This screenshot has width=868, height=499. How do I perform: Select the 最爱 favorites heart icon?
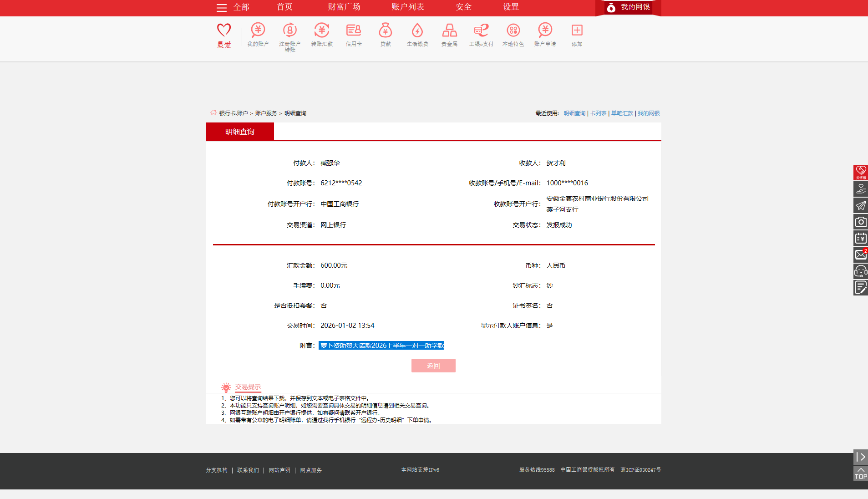pyautogui.click(x=223, y=36)
